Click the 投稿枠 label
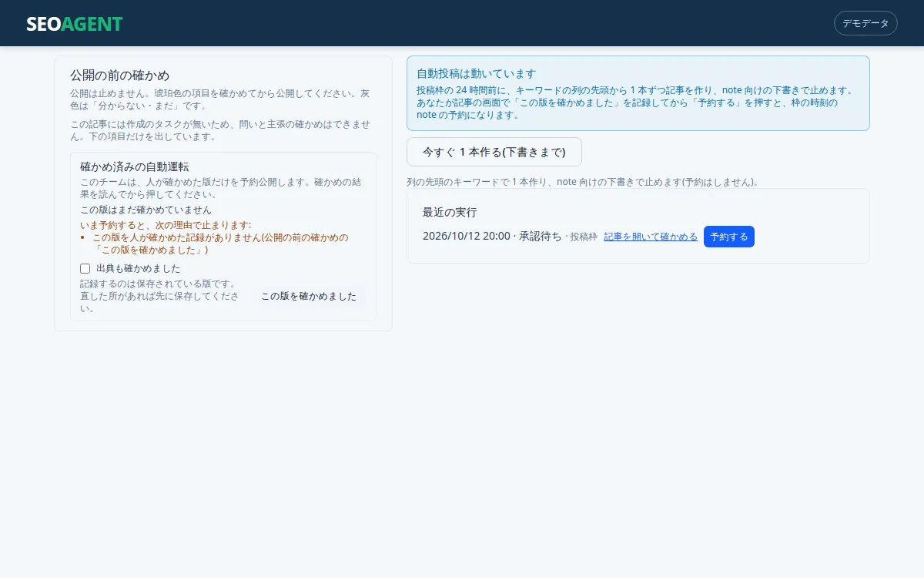 click(584, 237)
